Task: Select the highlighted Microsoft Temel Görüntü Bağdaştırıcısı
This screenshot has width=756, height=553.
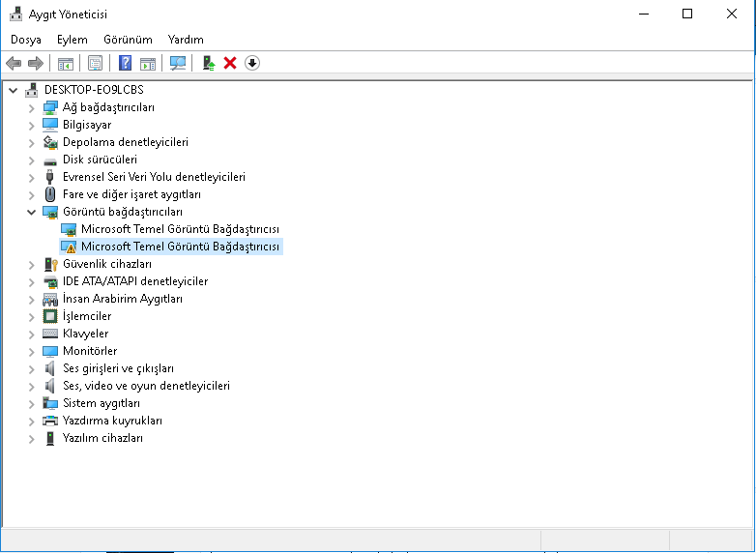Action: pos(180,247)
